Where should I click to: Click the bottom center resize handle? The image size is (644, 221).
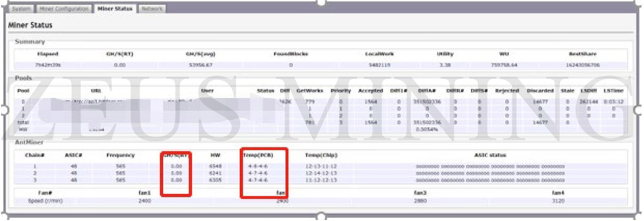coord(321,217)
